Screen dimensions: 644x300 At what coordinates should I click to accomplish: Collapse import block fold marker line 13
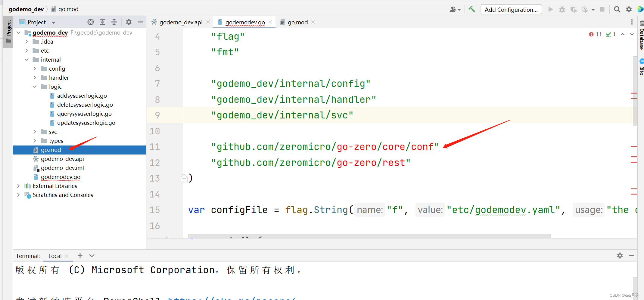coord(184,178)
